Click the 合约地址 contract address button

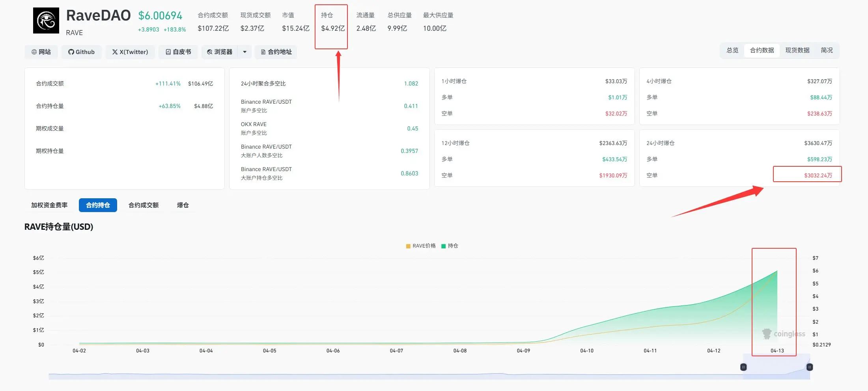coord(276,52)
